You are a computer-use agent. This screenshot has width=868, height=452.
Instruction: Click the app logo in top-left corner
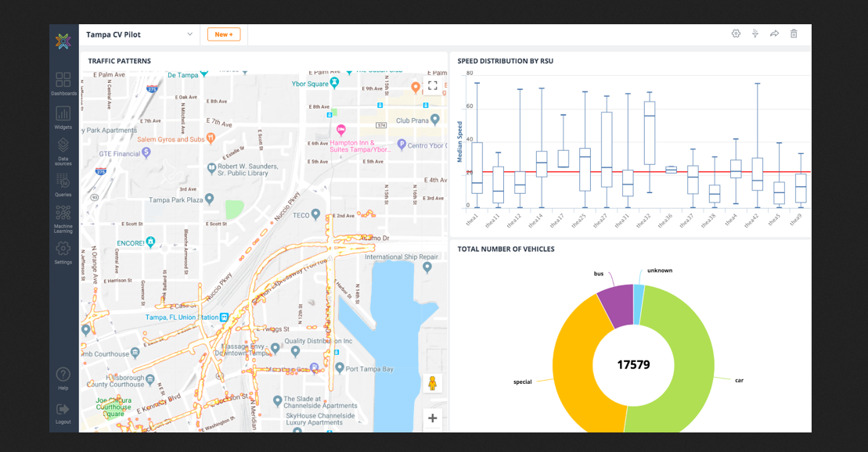63,41
